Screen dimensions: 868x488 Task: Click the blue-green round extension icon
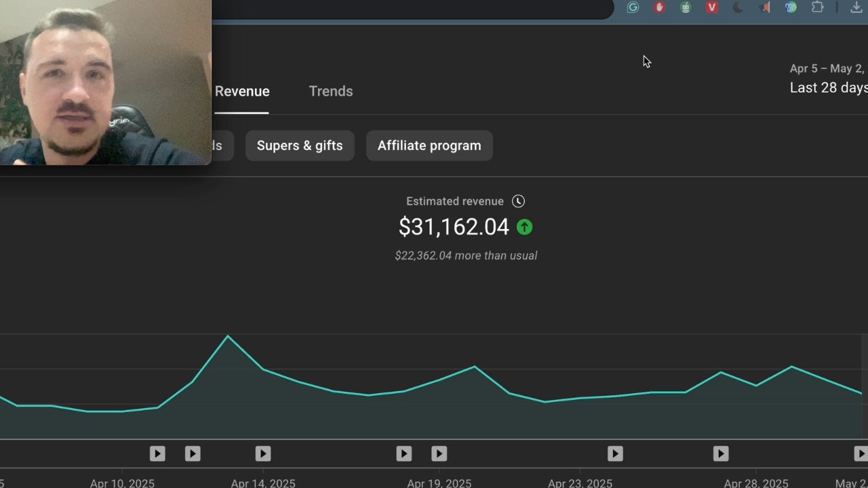(x=791, y=7)
